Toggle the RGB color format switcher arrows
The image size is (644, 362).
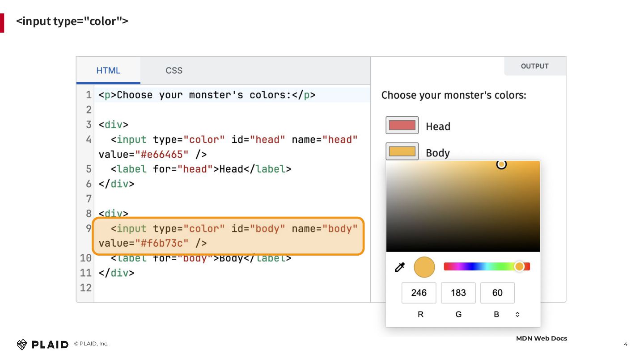517,315
